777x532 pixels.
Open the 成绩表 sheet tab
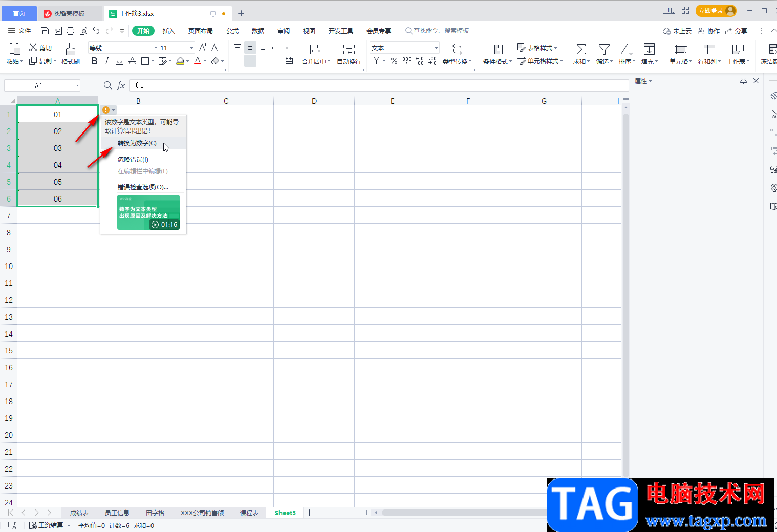[79, 513]
